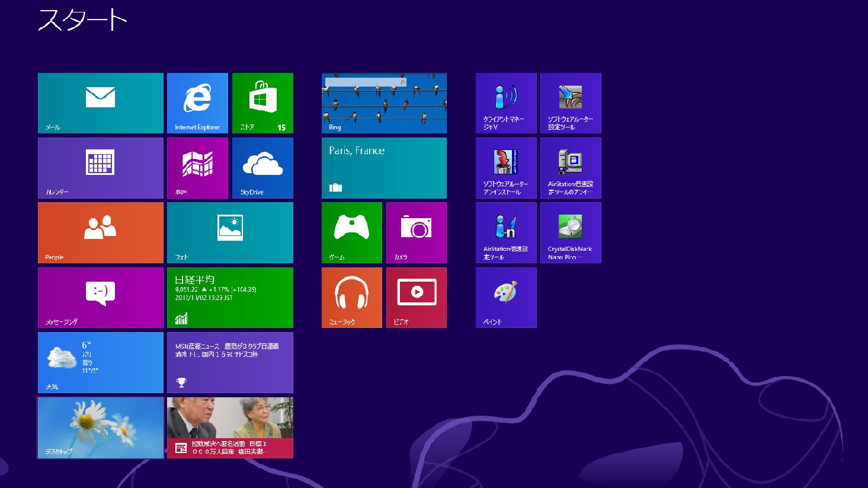868x488 pixels.
Task: Open the Paint tile
Action: point(506,298)
